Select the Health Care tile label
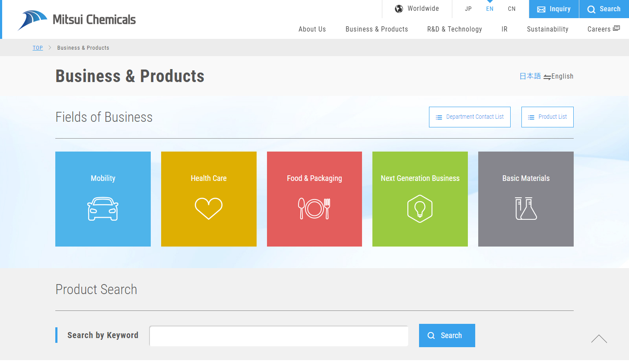The width and height of the screenshot is (629, 364). tap(209, 178)
